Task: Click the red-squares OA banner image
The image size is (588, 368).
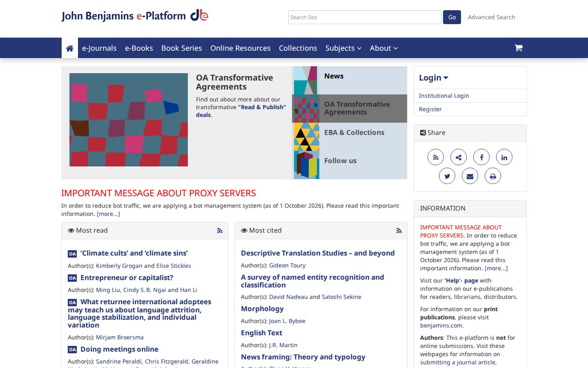Action: tap(129, 120)
